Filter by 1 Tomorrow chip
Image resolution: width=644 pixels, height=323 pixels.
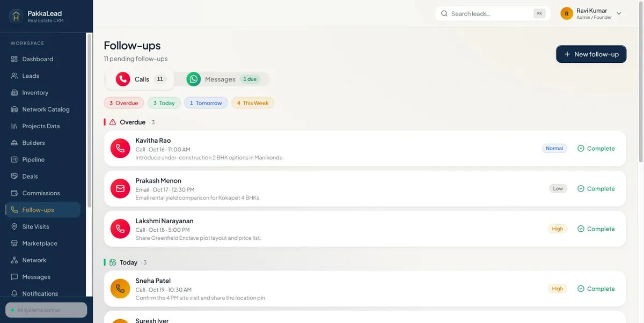(206, 103)
